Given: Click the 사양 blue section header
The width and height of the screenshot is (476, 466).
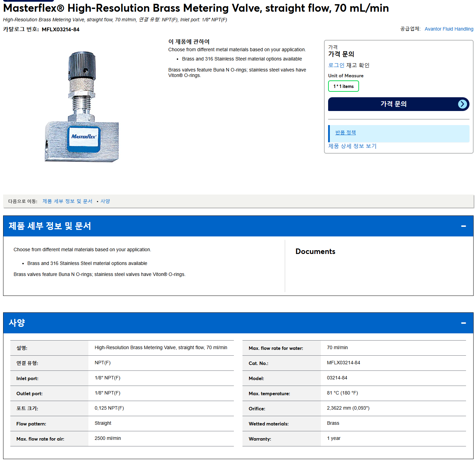Looking at the screenshot, I should pyautogui.click(x=238, y=323).
